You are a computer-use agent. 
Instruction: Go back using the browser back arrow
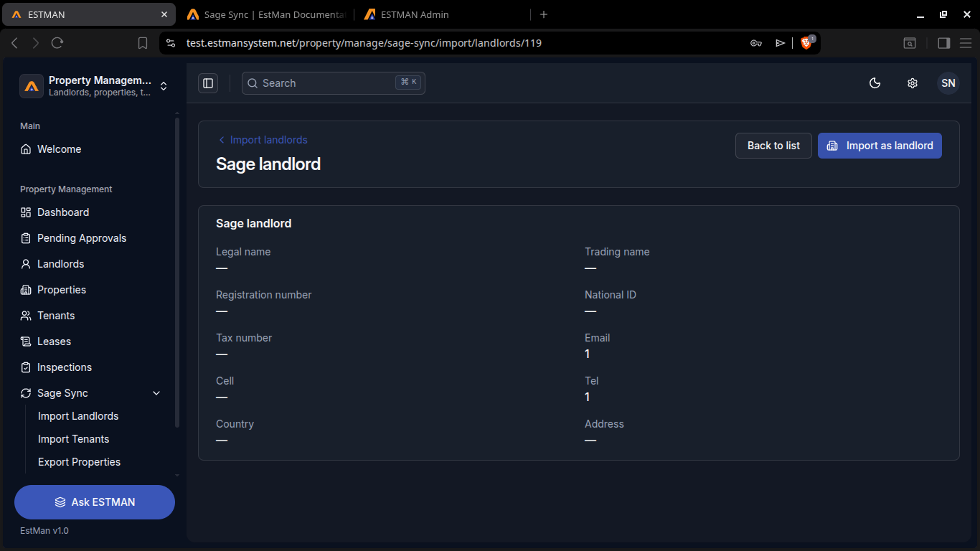[x=14, y=43]
